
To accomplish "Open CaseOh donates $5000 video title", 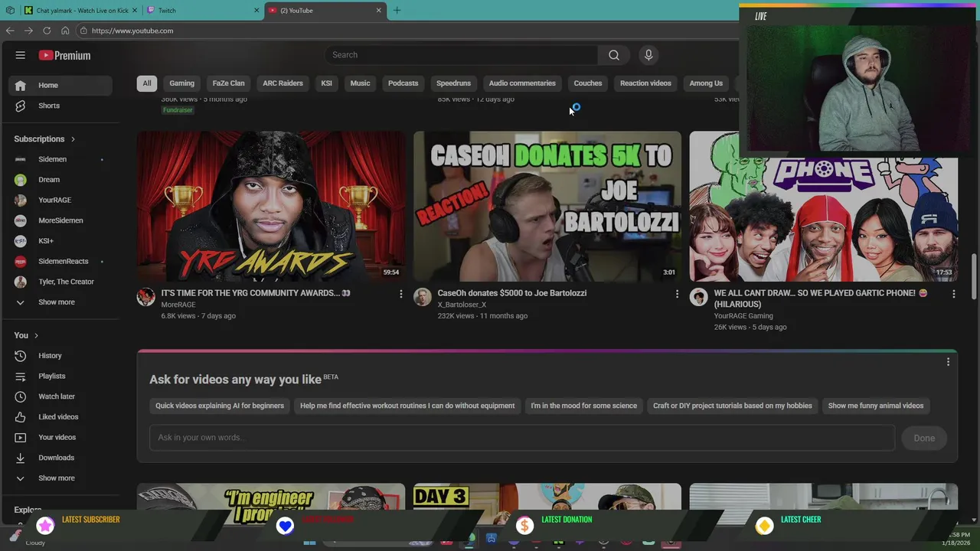I will pos(512,293).
